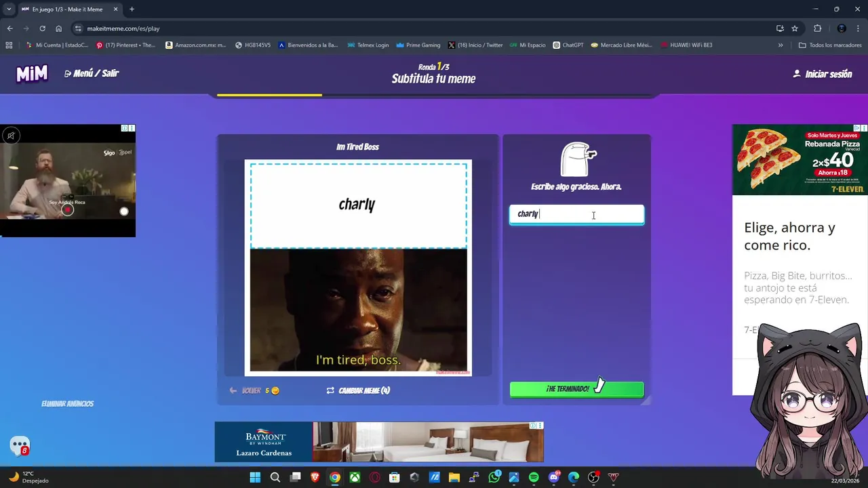Open WhatsApp from taskbar
This screenshot has width=868, height=488.
pyautogui.click(x=494, y=477)
